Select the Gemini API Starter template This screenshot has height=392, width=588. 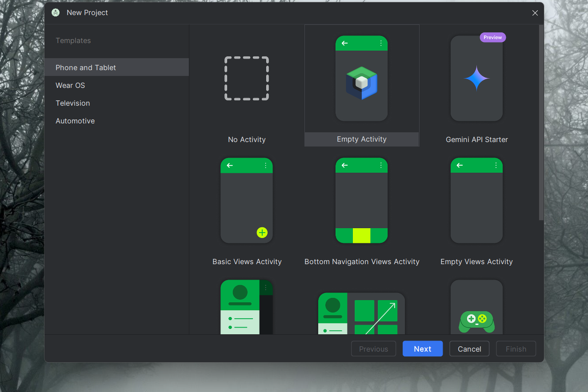click(476, 79)
